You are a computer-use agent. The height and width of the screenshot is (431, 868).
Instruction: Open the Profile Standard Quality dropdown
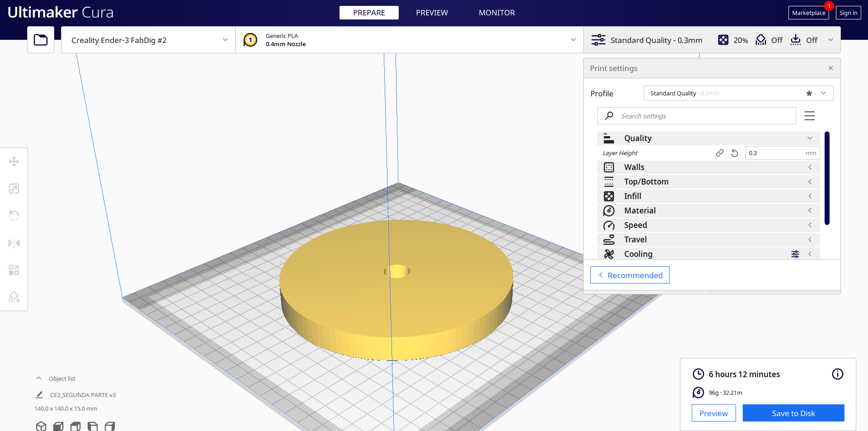(x=738, y=93)
